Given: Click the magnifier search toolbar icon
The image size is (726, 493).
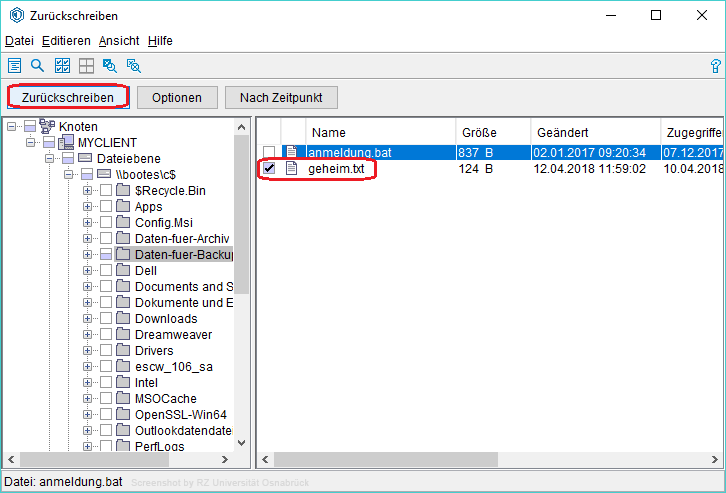Looking at the screenshot, I should 38,66.
